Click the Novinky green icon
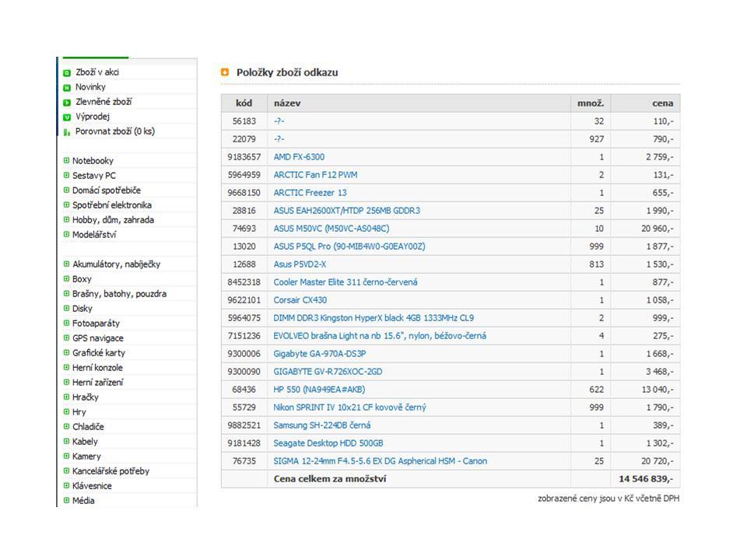 pyautogui.click(x=67, y=88)
